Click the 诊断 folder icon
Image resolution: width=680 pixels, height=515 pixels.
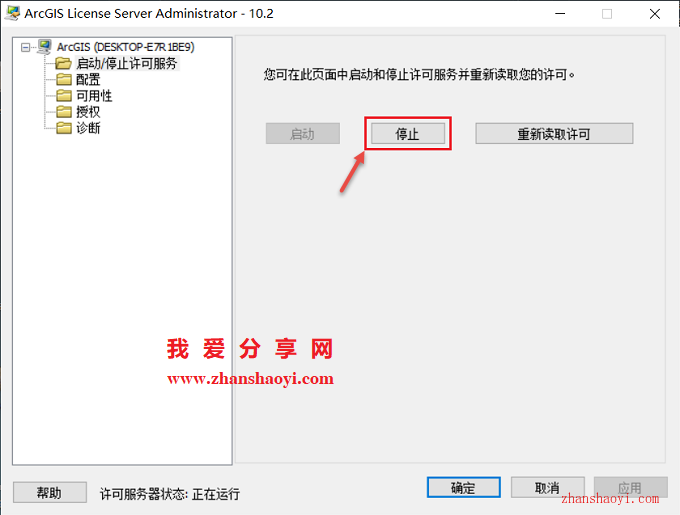coord(64,128)
